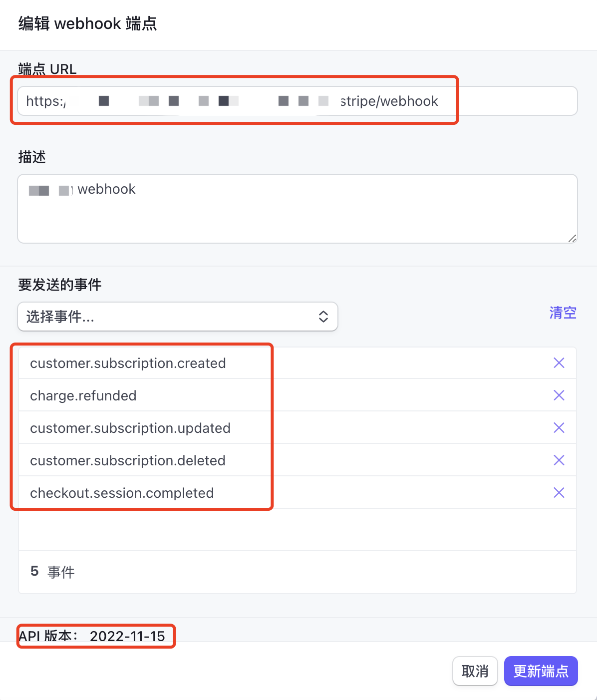Image resolution: width=597 pixels, height=700 pixels.
Task: Click the 取消 button
Action: [475, 671]
